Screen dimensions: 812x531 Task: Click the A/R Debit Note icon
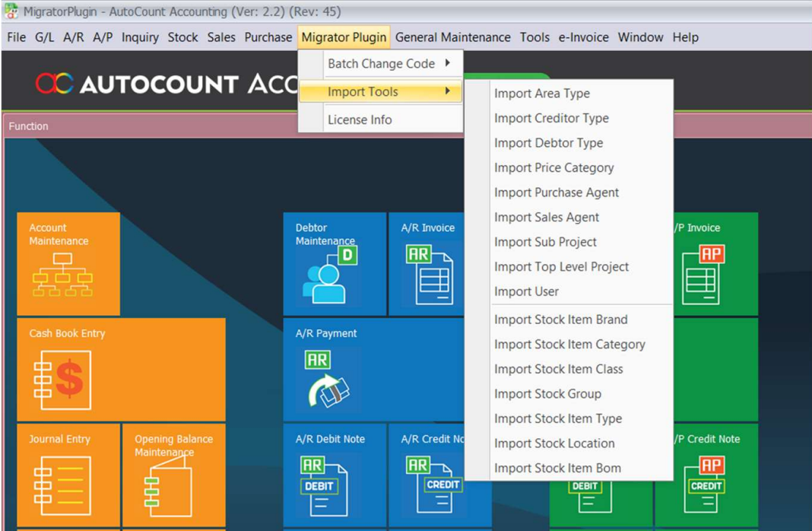pyautogui.click(x=323, y=485)
